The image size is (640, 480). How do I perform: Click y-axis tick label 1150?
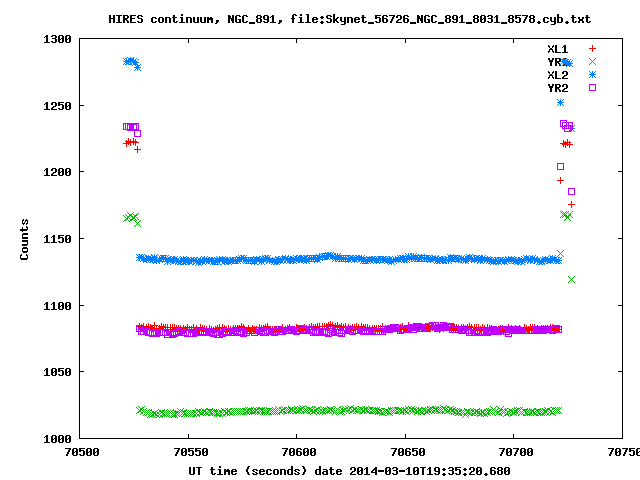click(57, 239)
